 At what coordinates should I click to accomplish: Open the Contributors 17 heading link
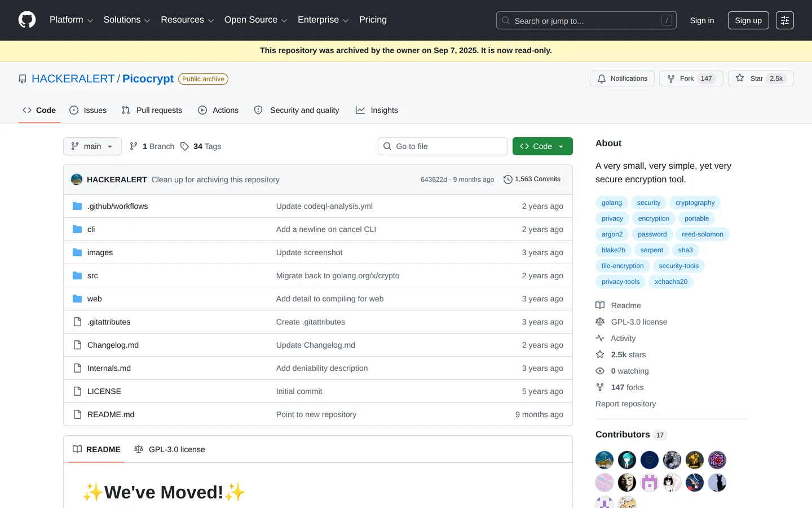tap(631, 435)
